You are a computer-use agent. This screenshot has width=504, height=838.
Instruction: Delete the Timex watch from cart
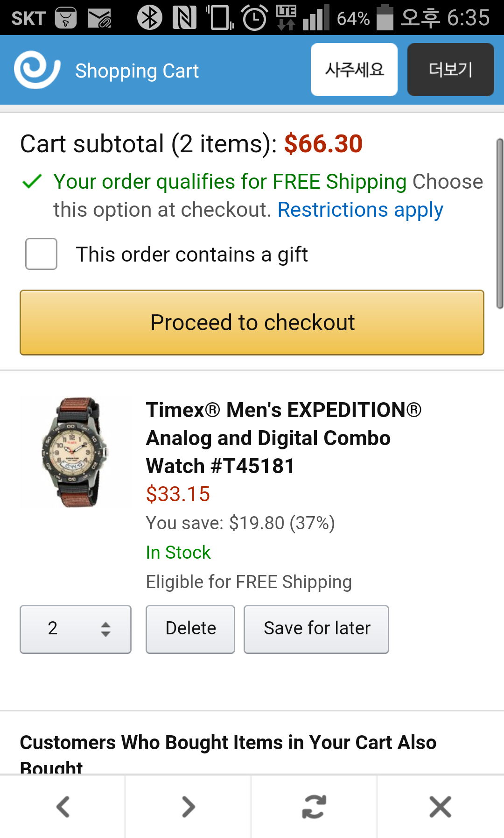190,629
